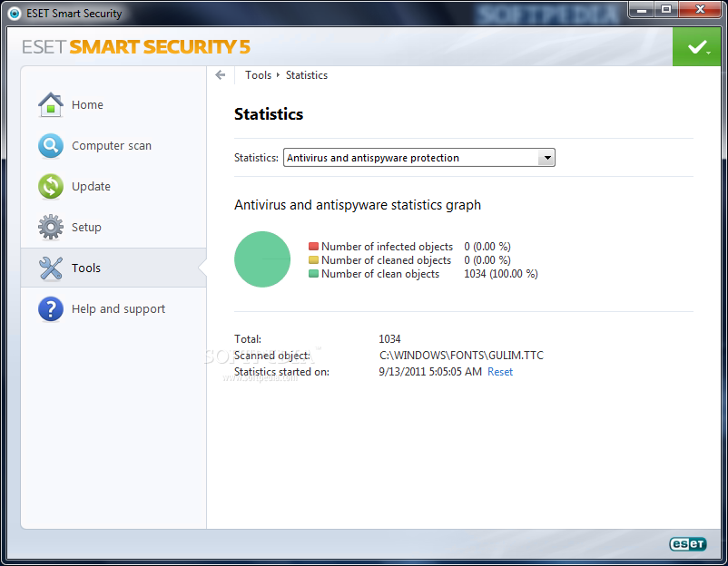Click the green Update arrows icon
The width and height of the screenshot is (728, 566).
click(x=51, y=187)
